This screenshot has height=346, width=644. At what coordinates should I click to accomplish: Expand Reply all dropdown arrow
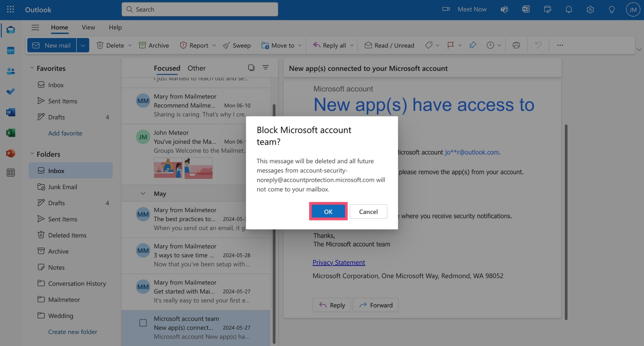(352, 45)
